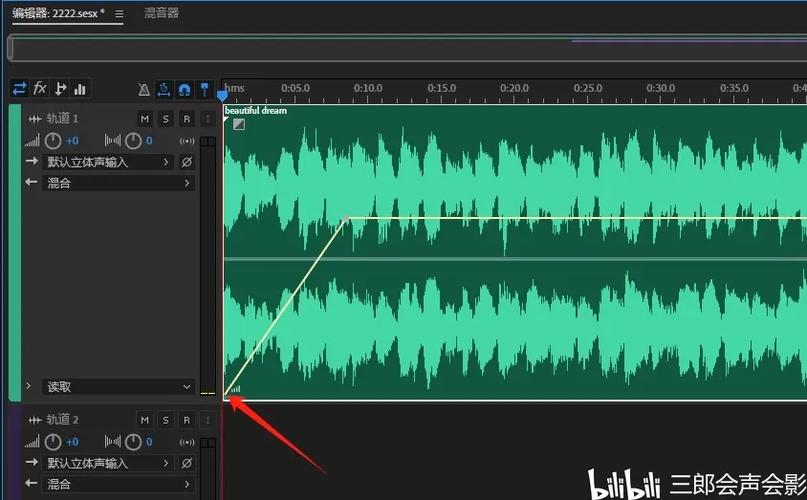
Task: Open the editor panel menu icon
Action: tap(119, 14)
